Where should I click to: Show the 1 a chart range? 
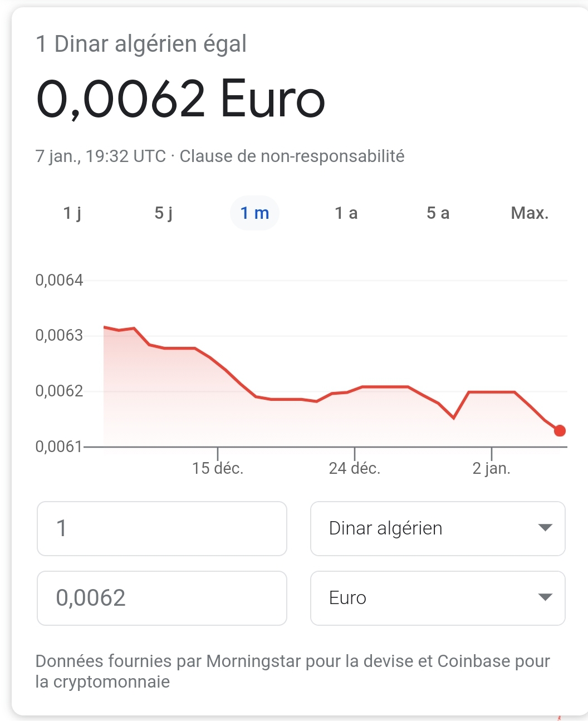click(x=346, y=213)
